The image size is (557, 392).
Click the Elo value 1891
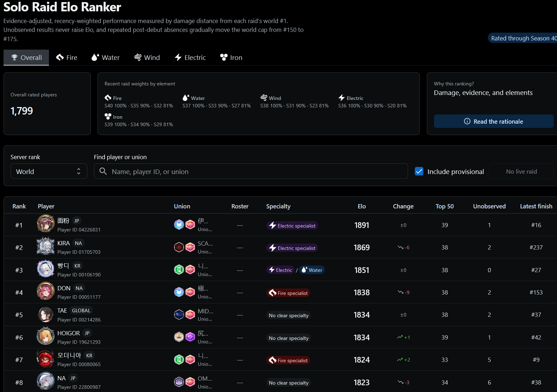coord(362,225)
